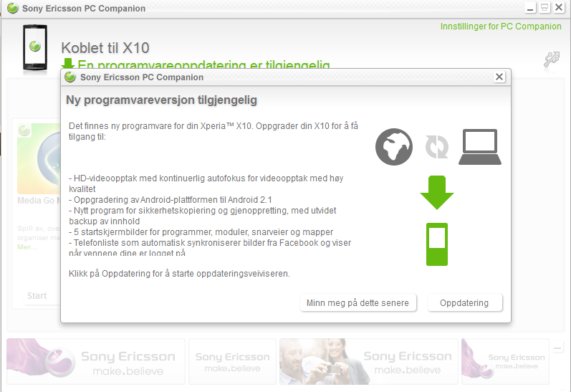Click the green phone icon

[437, 244]
